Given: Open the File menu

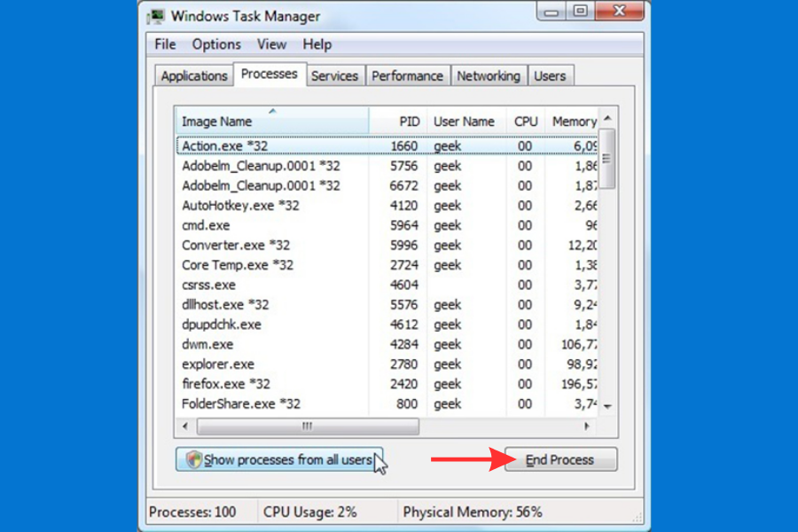Looking at the screenshot, I should coord(165,44).
